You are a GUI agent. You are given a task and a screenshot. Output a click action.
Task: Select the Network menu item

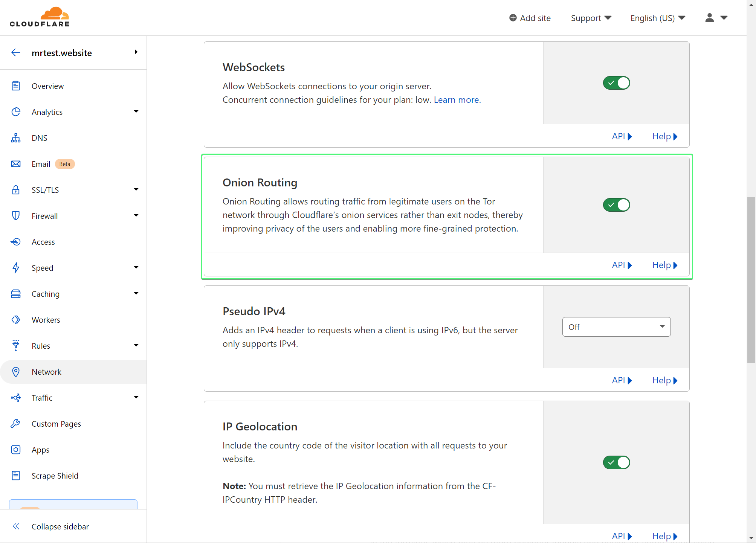coord(73,372)
